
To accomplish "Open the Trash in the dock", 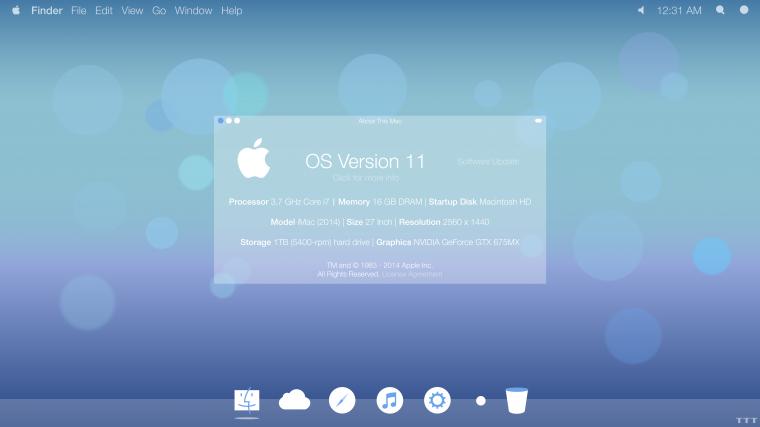I will (517, 400).
